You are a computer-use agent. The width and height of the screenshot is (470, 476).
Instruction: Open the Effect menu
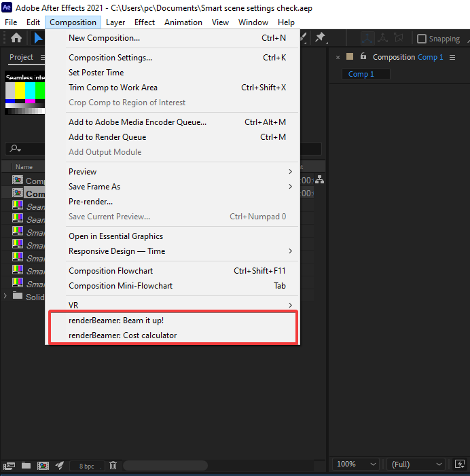pyautogui.click(x=145, y=22)
